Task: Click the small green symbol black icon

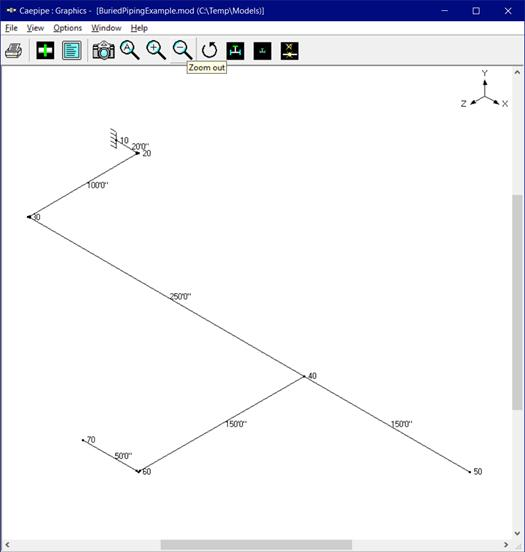Action: pyautogui.click(x=262, y=51)
